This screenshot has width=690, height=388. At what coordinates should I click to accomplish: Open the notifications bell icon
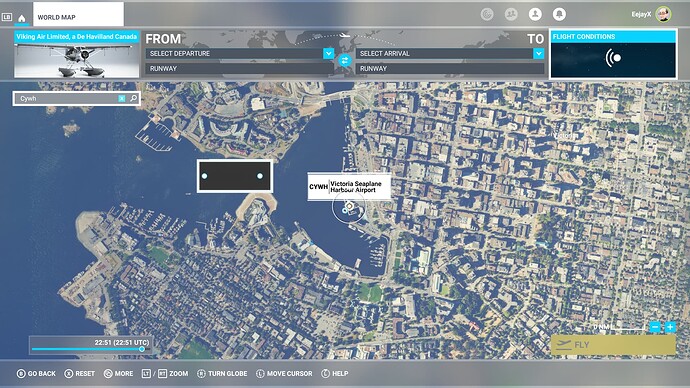tap(559, 15)
